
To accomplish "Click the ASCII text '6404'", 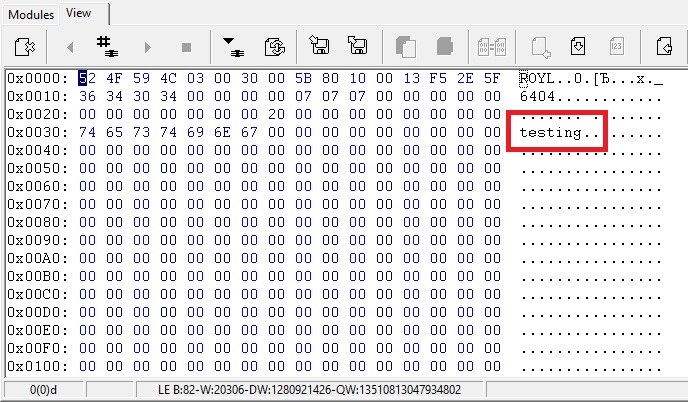I will 538,97.
